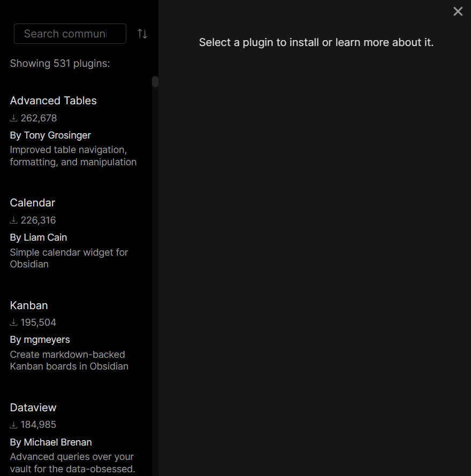Screen dimensions: 471x476
Task: Click the sort order icon beside search
Action: click(142, 34)
